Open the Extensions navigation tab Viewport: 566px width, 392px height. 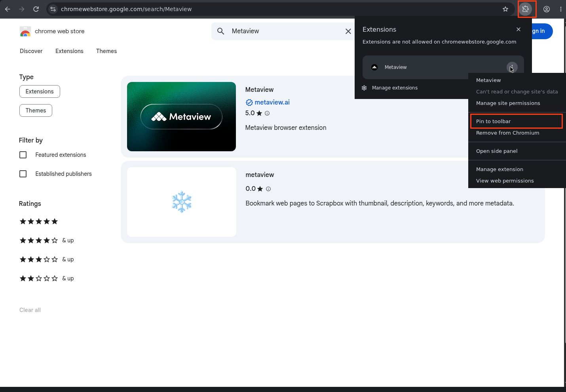[x=69, y=51]
